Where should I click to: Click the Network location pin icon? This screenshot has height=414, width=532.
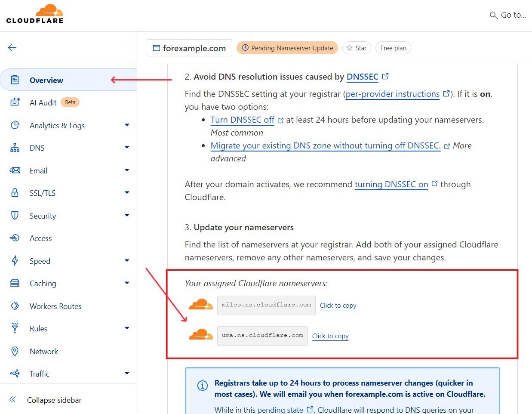[x=15, y=351]
